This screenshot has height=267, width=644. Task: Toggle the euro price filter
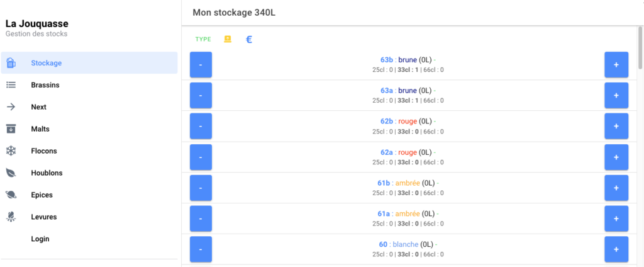(249, 40)
